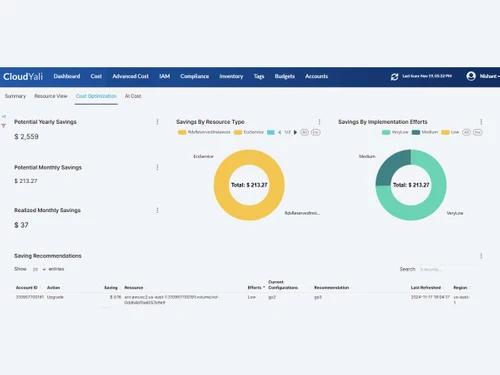Click the gp3 recommendation cell
Viewport: 500px width, 375px height.
pyautogui.click(x=318, y=297)
